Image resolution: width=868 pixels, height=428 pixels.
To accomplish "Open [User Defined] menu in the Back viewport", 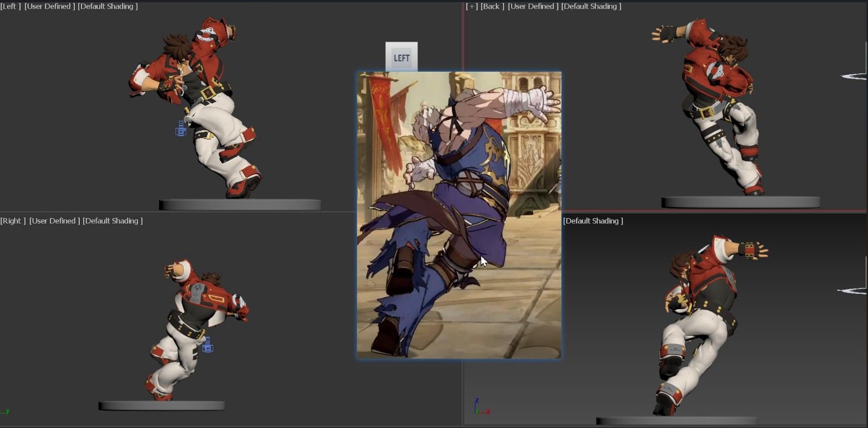I will tap(533, 7).
